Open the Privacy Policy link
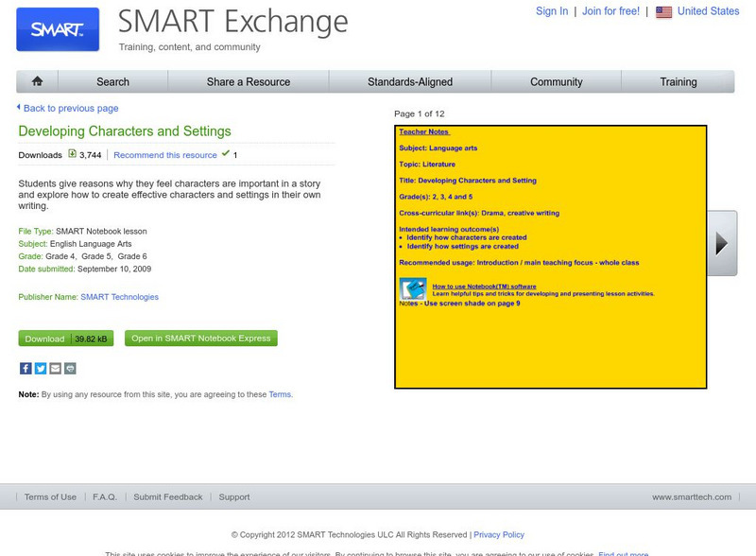The width and height of the screenshot is (756, 556). (499, 535)
